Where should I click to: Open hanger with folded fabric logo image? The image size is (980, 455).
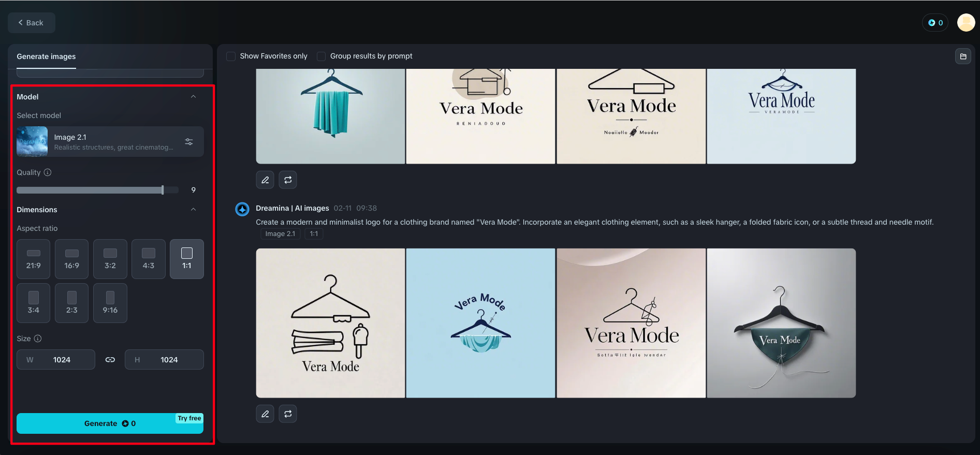pos(330,323)
